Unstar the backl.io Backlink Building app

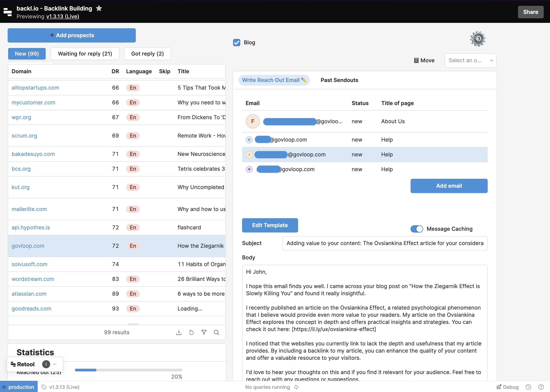[x=99, y=8]
